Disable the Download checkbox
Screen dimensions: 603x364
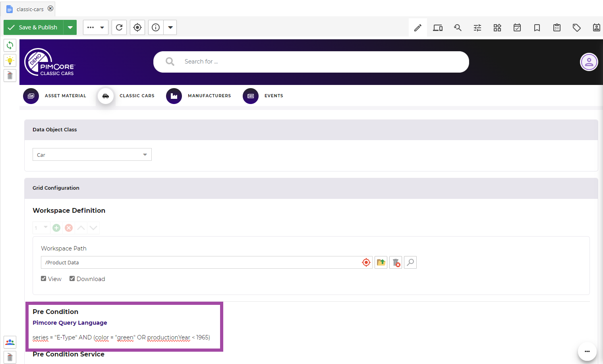(x=72, y=278)
